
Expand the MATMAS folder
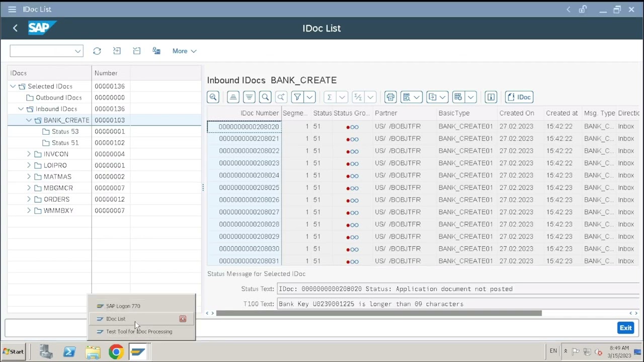(x=29, y=177)
